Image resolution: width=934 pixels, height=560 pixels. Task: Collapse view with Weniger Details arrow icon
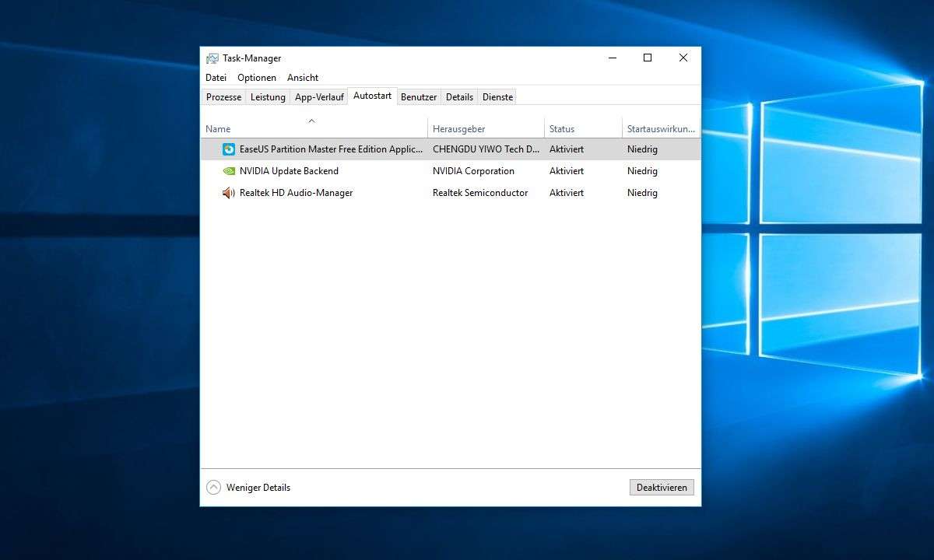point(213,488)
